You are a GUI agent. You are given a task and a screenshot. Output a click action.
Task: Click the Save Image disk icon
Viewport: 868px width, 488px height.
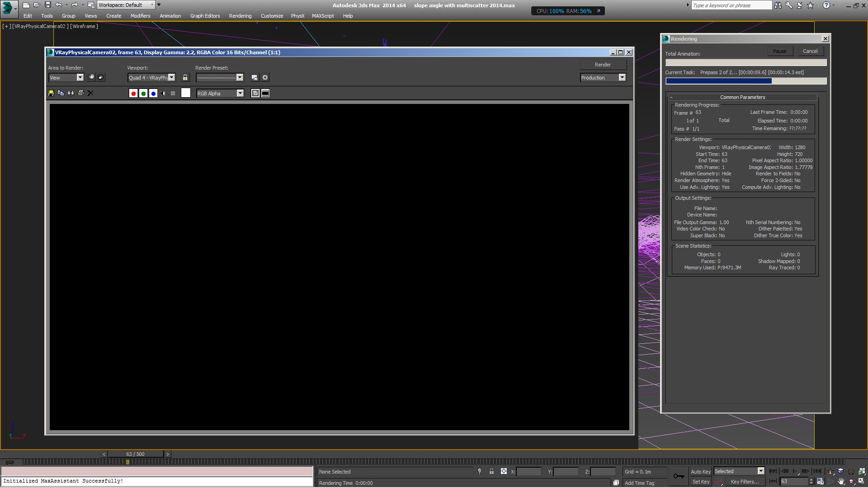(x=51, y=93)
